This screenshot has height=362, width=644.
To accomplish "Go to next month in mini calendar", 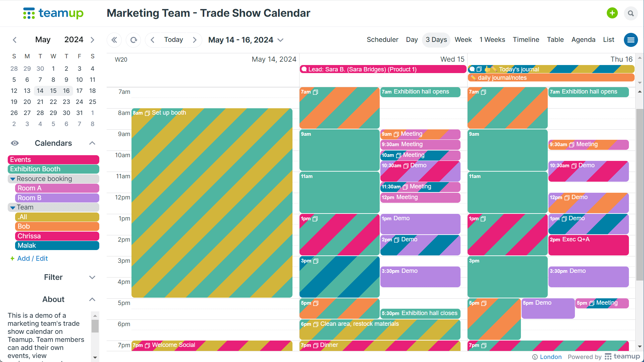I will point(93,40).
